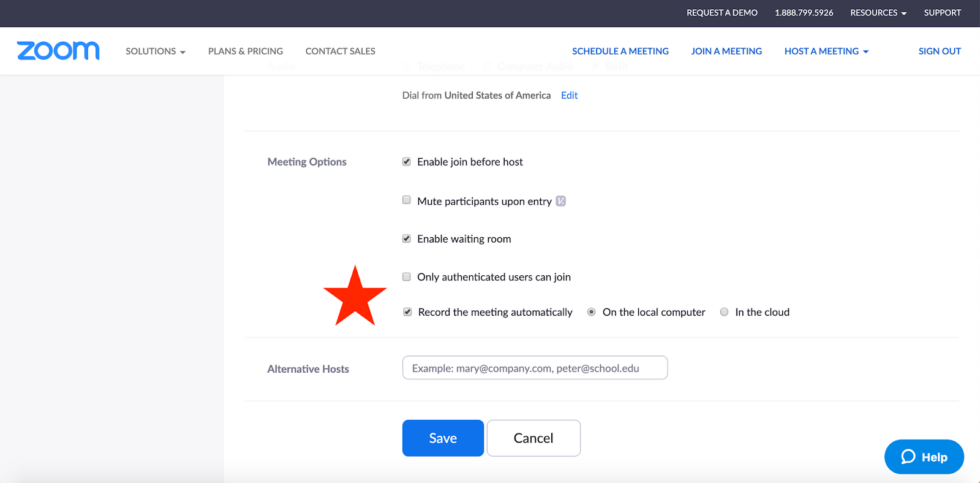Click Sign Out
980x483 pixels.
coord(940,51)
